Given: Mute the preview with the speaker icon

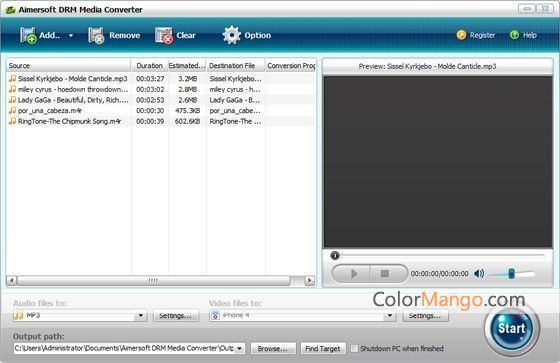Looking at the screenshot, I should [479, 274].
